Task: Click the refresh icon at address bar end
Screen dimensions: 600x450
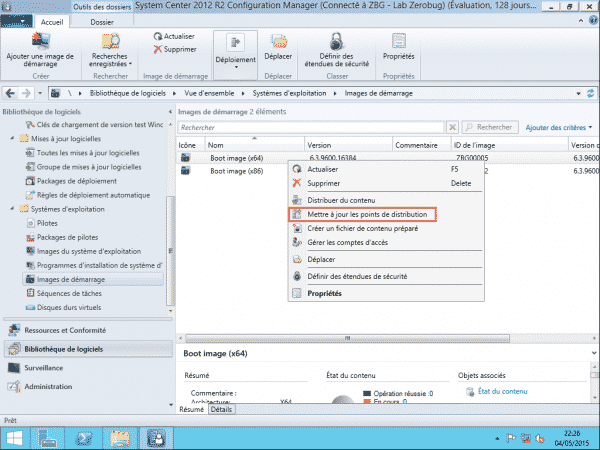Action: coord(591,93)
